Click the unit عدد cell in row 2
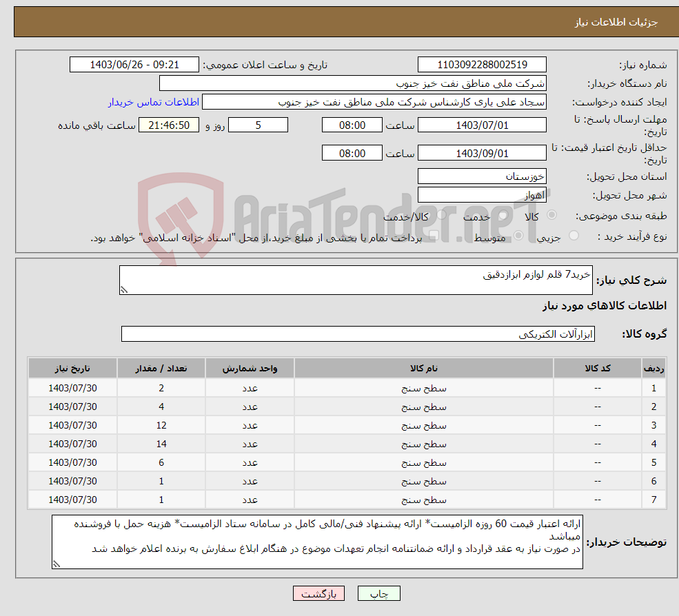Image resolution: width=679 pixels, height=616 pixels. point(250,407)
